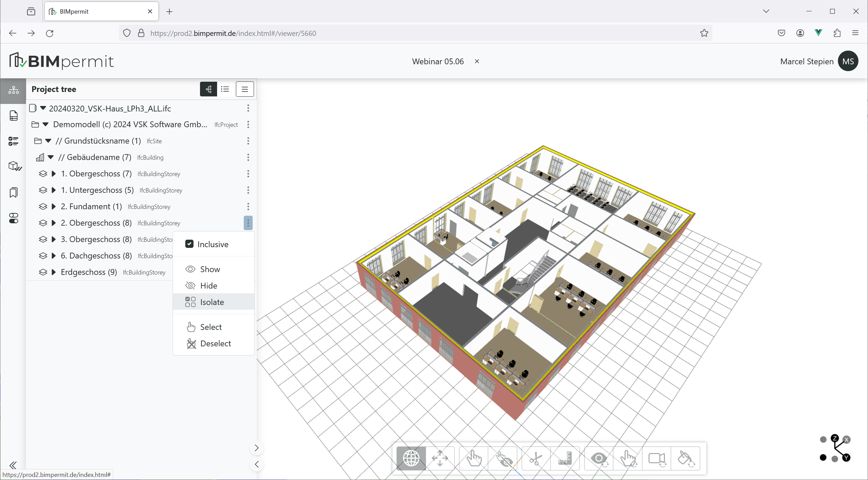
Task: Open user avatar MS menu
Action: coord(848,61)
